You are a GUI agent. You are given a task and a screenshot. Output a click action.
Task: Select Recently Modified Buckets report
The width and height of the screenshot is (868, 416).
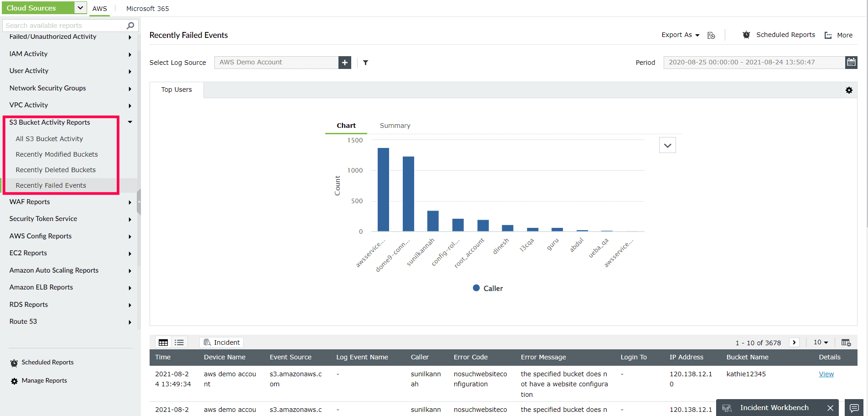57,154
